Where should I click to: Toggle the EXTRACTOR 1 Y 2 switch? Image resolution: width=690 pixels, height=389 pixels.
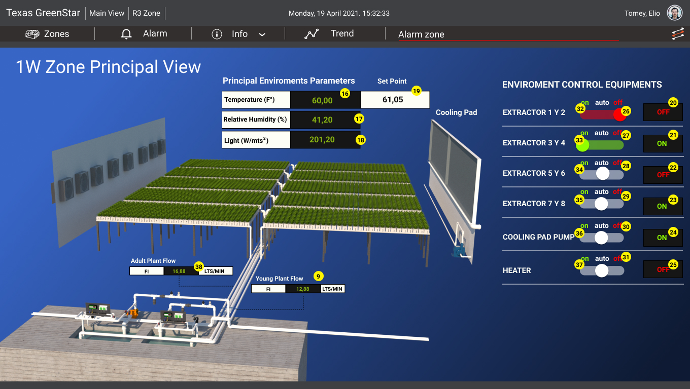click(x=602, y=114)
